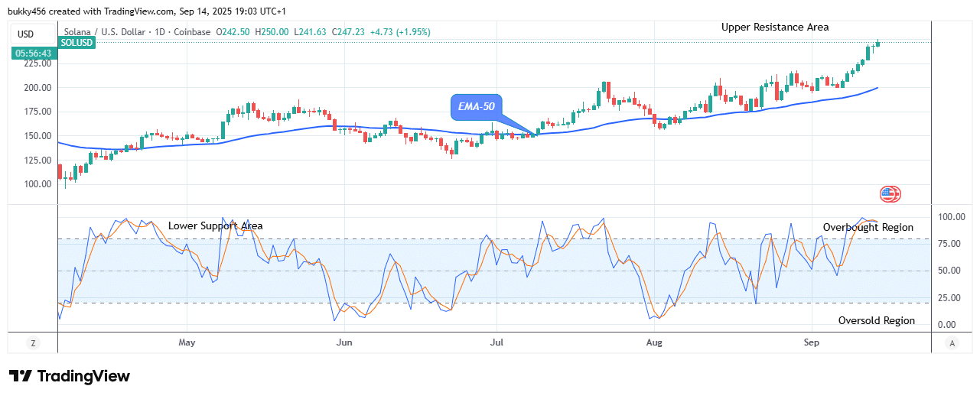Image resolution: width=980 pixels, height=399 pixels.
Task: Click the May label on time axis
Action: click(187, 343)
